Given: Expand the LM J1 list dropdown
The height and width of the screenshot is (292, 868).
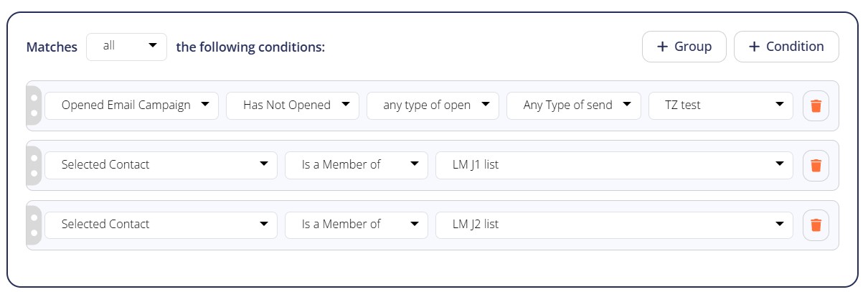Looking at the screenshot, I should [x=615, y=165].
